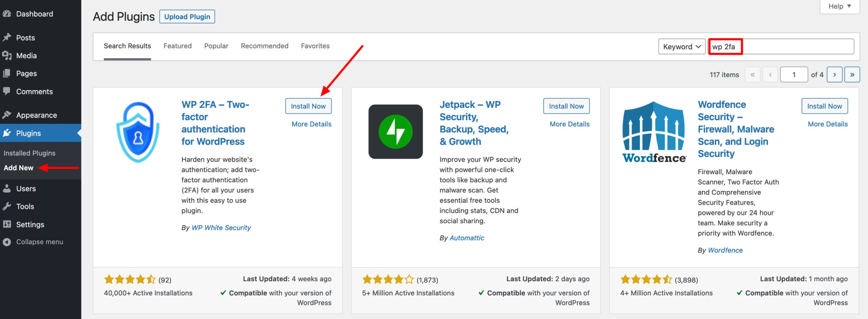The width and height of the screenshot is (868, 319).
Task: Expand the Help panel
Action: coord(840,6)
